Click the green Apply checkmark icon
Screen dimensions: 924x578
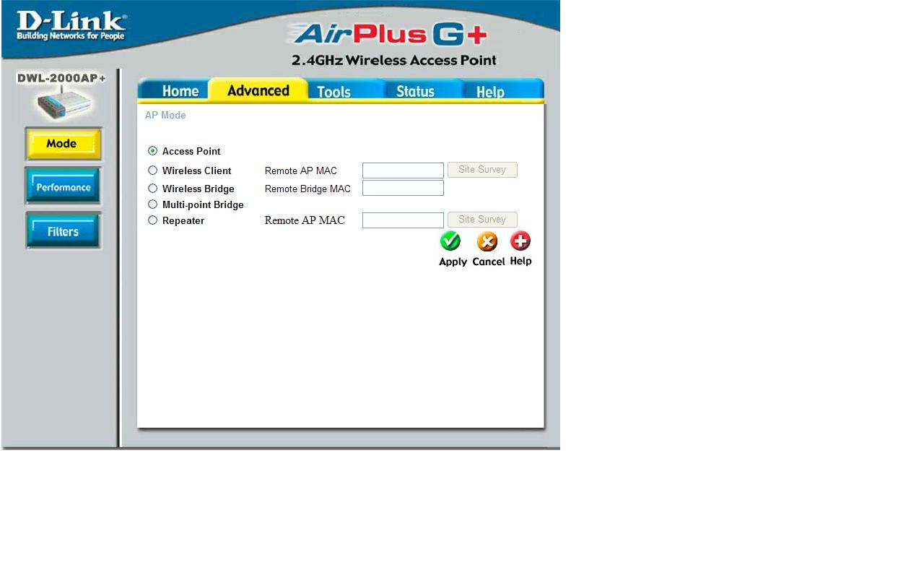point(450,241)
